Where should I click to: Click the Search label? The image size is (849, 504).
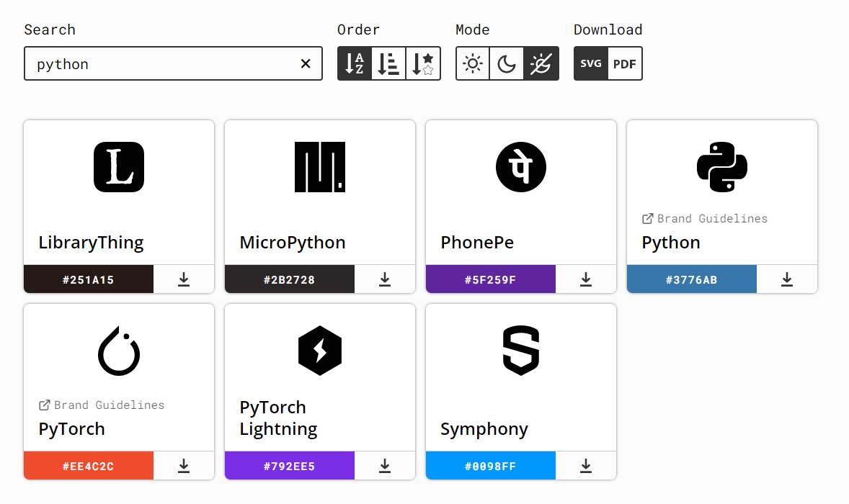pos(50,30)
